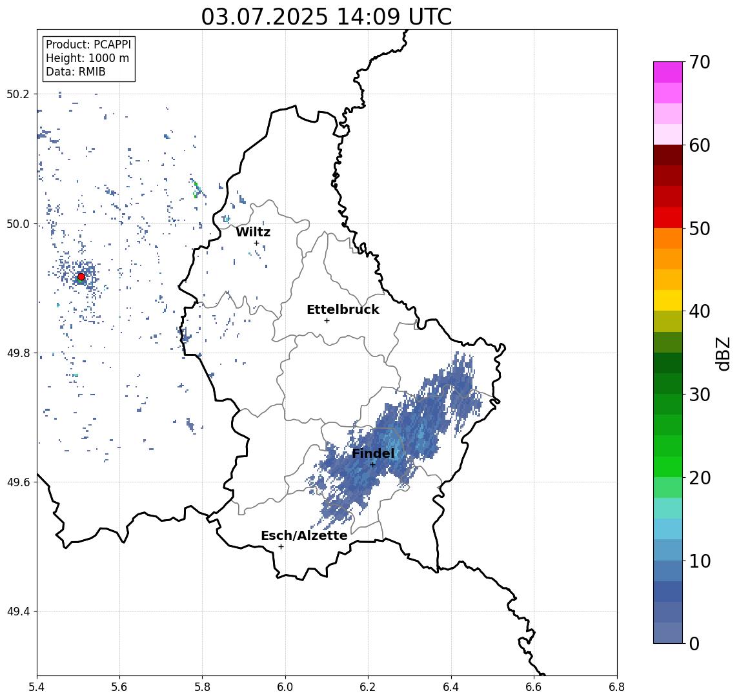The width and height of the screenshot is (739, 700).
Task: Click the colorbar tick label 40
Action: 700,311
